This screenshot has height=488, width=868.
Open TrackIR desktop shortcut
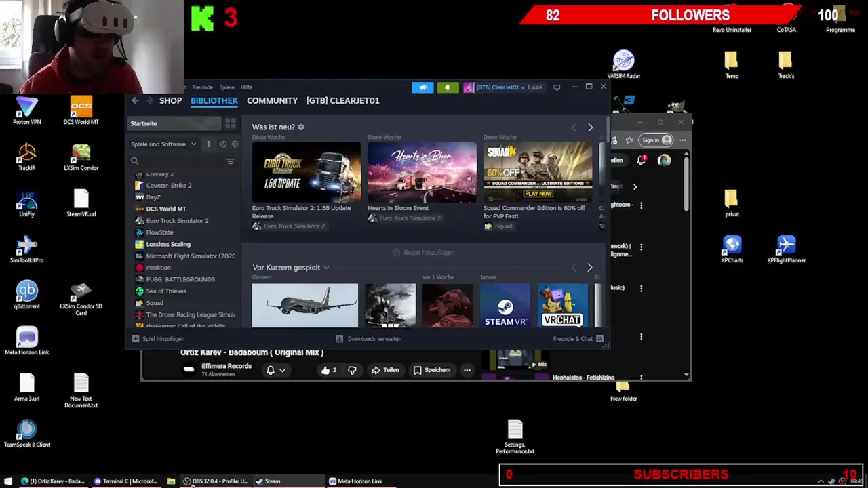click(x=27, y=157)
